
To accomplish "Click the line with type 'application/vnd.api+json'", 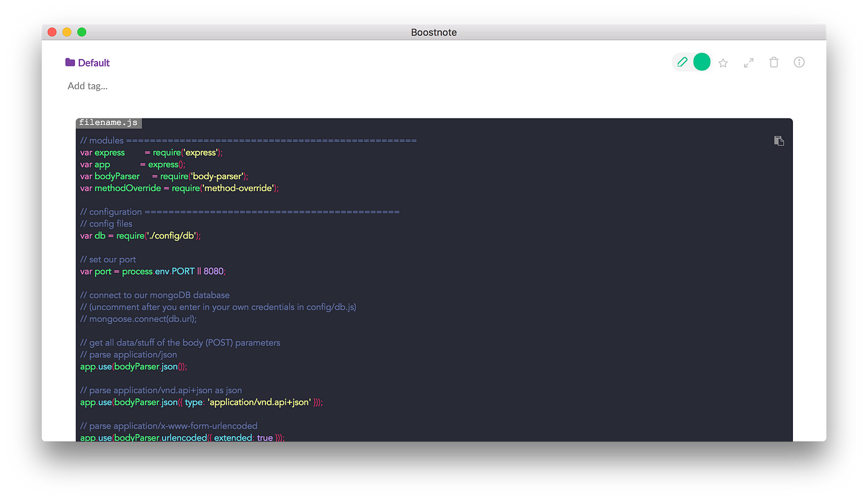I will (201, 402).
